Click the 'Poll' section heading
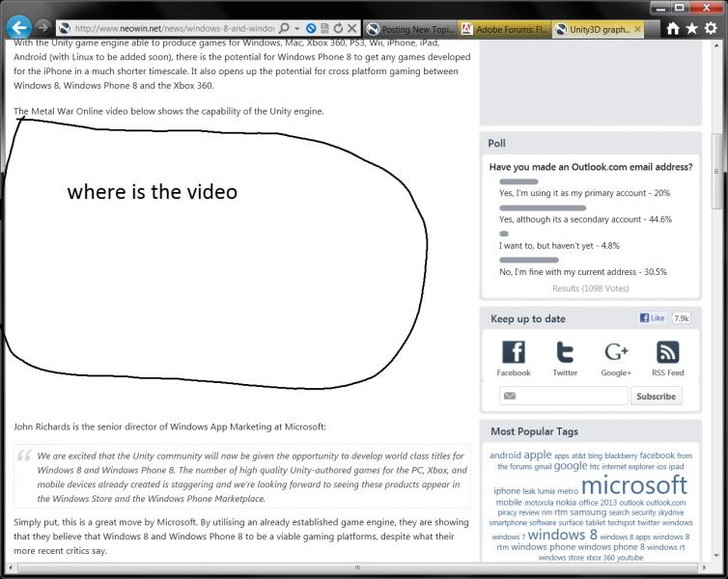The image size is (728, 579). 496,144
